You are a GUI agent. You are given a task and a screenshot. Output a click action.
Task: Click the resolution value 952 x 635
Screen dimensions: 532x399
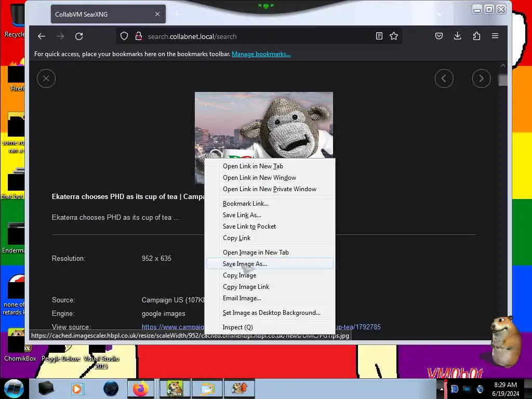(x=156, y=259)
